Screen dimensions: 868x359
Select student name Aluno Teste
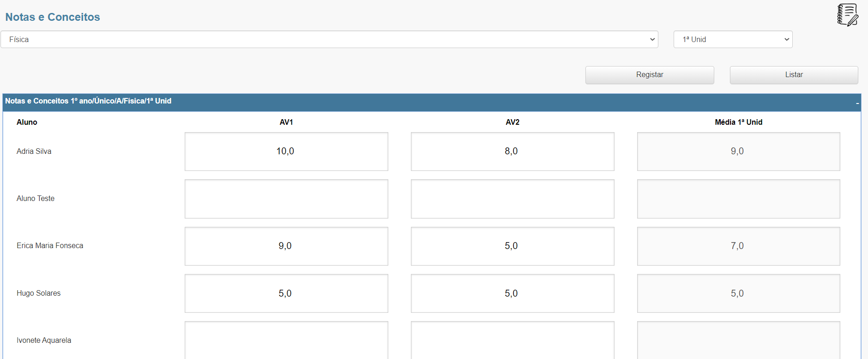(x=36, y=198)
